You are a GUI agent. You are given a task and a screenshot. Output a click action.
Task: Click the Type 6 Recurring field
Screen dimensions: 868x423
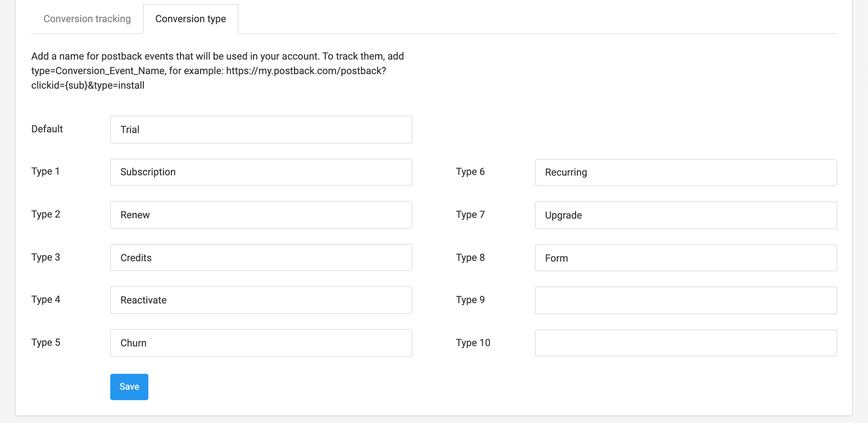pyautogui.click(x=686, y=173)
